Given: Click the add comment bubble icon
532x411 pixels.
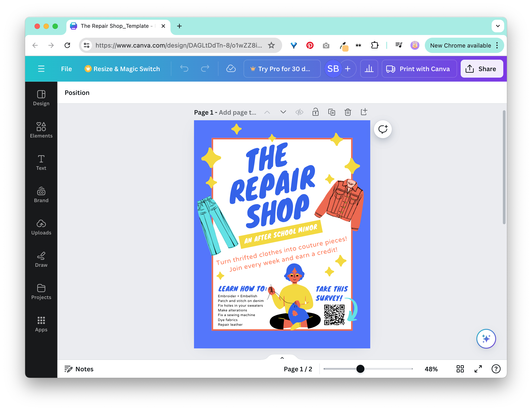Looking at the screenshot, I should point(383,129).
